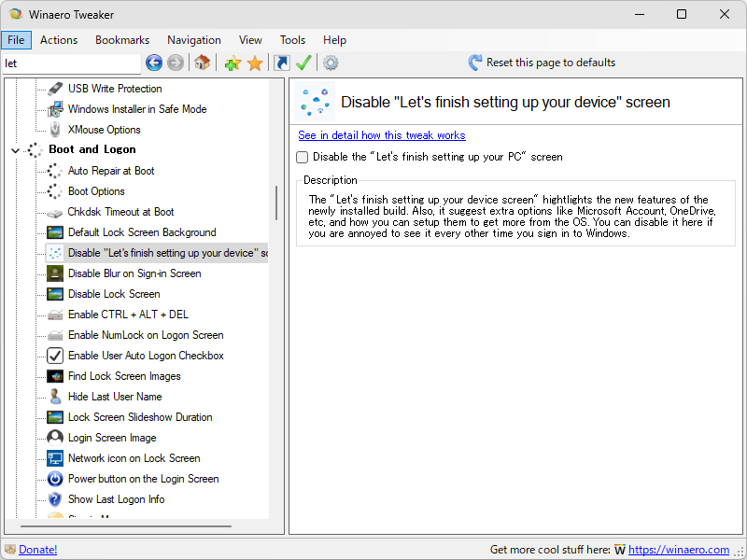Navigate back using the blue back arrow
This screenshot has width=747, height=560.
click(x=154, y=63)
